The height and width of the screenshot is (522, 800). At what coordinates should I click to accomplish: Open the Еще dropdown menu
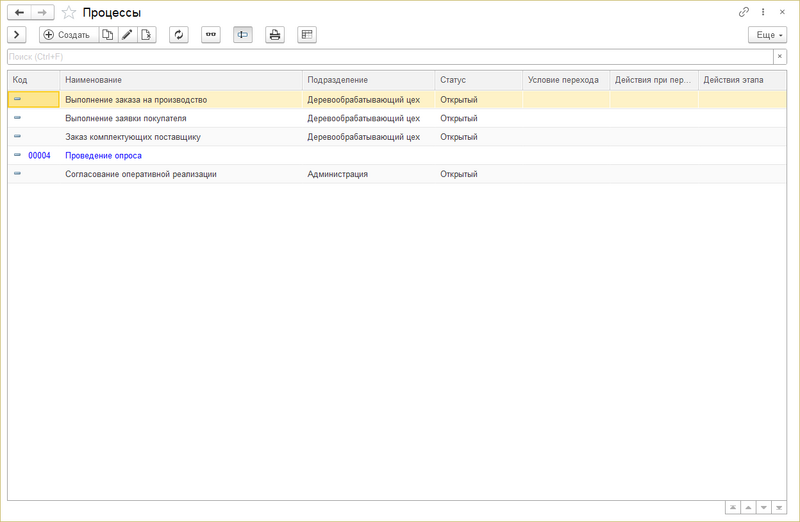pyautogui.click(x=768, y=35)
